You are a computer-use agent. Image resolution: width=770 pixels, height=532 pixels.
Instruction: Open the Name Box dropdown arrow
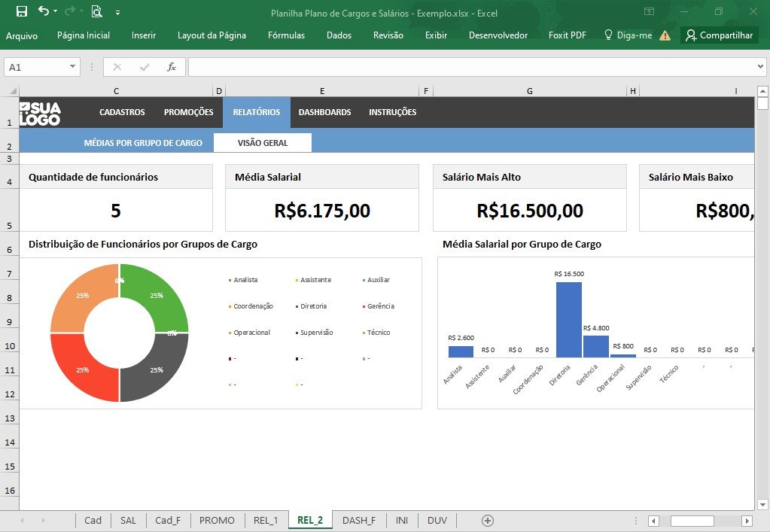72,67
